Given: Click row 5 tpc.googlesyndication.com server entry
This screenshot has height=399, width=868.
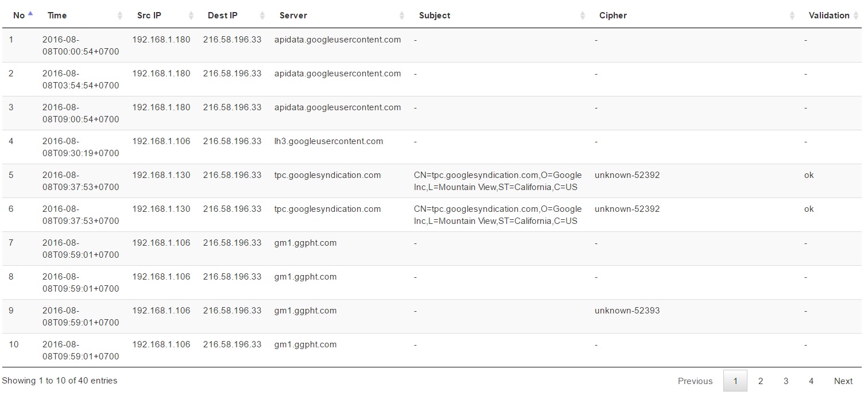Looking at the screenshot, I should coord(328,175).
